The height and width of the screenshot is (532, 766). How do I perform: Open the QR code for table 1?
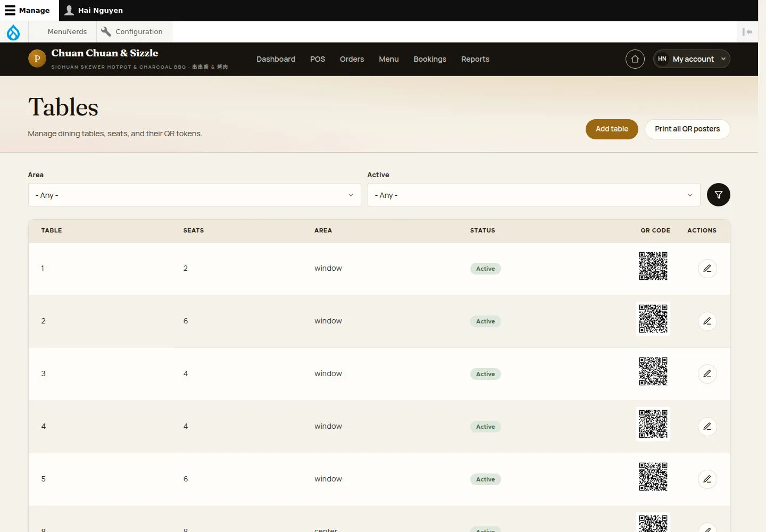(653, 266)
